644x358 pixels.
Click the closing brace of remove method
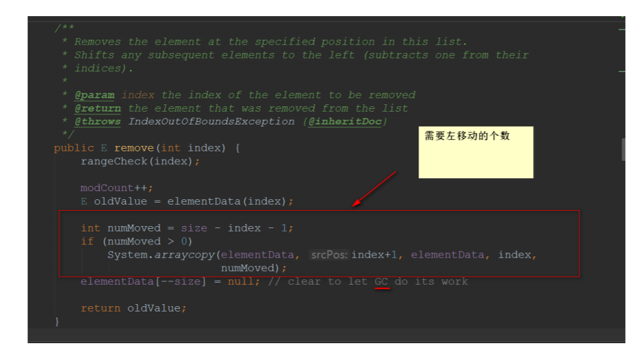click(x=57, y=322)
